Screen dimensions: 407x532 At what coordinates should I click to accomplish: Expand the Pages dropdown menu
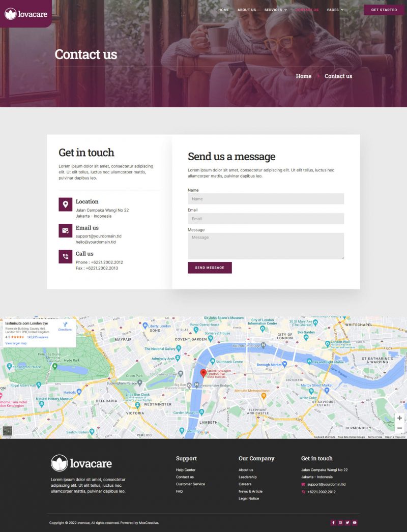point(335,10)
